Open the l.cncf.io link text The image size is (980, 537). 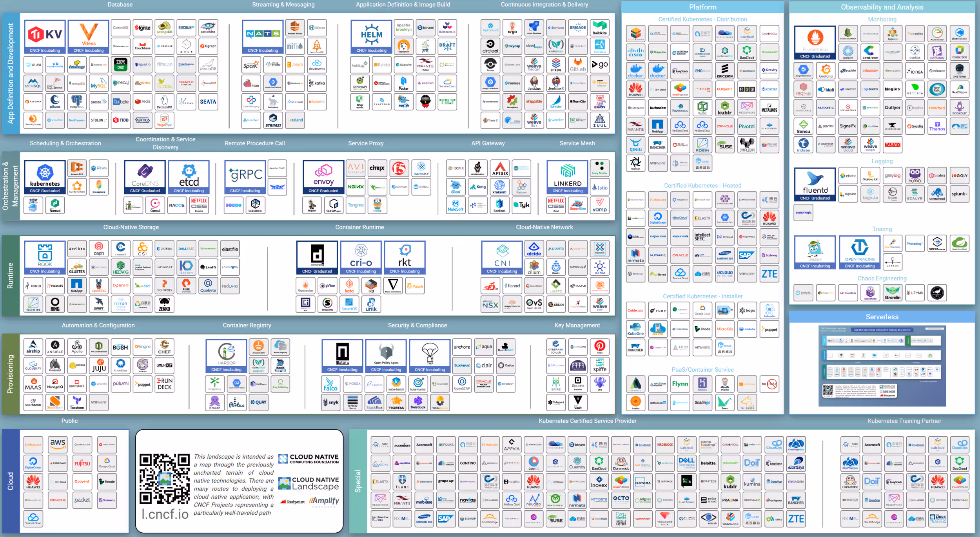click(x=165, y=515)
